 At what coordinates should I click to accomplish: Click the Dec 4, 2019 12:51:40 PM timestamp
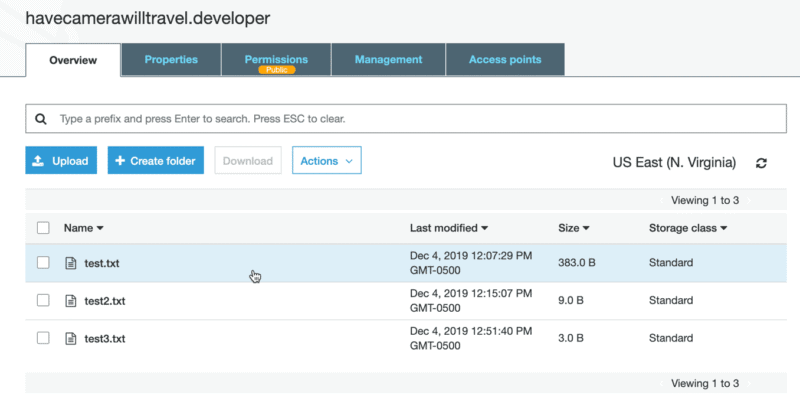(x=471, y=338)
